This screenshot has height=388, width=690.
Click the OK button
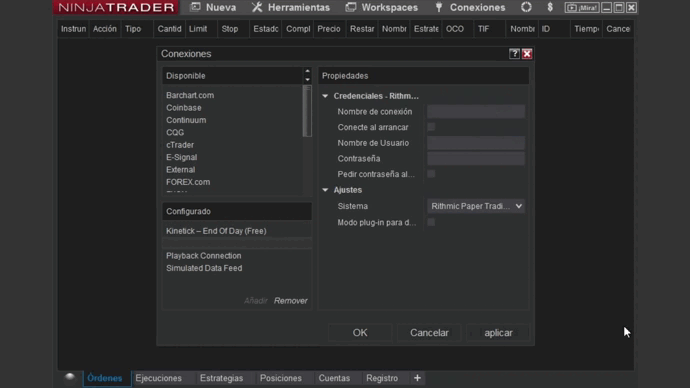click(360, 333)
